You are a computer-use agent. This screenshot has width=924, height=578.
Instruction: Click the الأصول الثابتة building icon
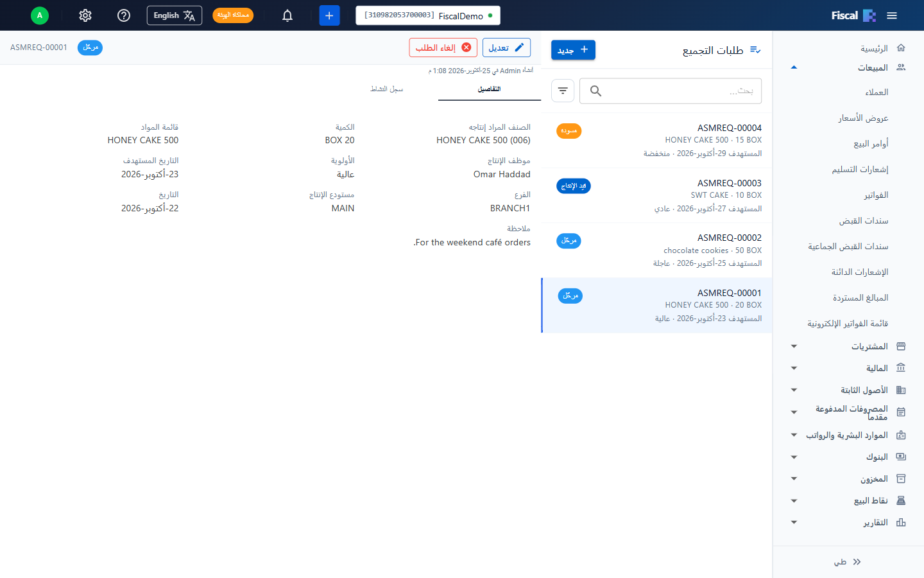click(901, 390)
